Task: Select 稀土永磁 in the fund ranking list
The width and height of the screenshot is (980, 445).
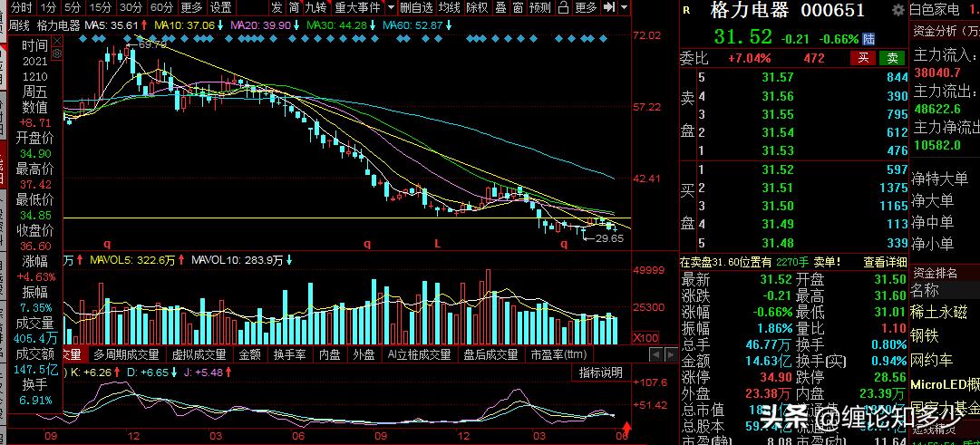Action: pyautogui.click(x=938, y=313)
